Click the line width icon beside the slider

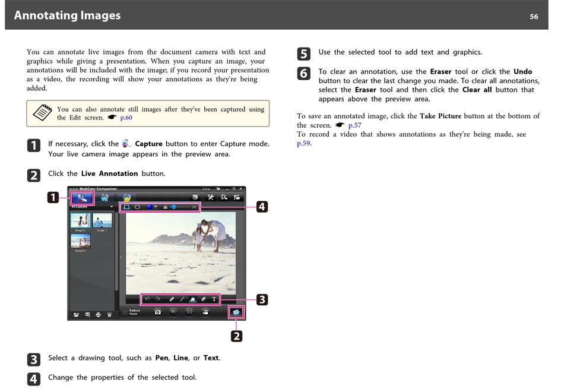point(166,207)
